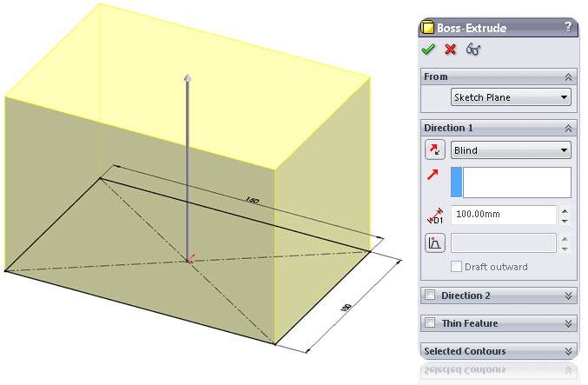The height and width of the screenshot is (385, 588).
Task: Click the 100.00mm depth field
Action: click(504, 215)
